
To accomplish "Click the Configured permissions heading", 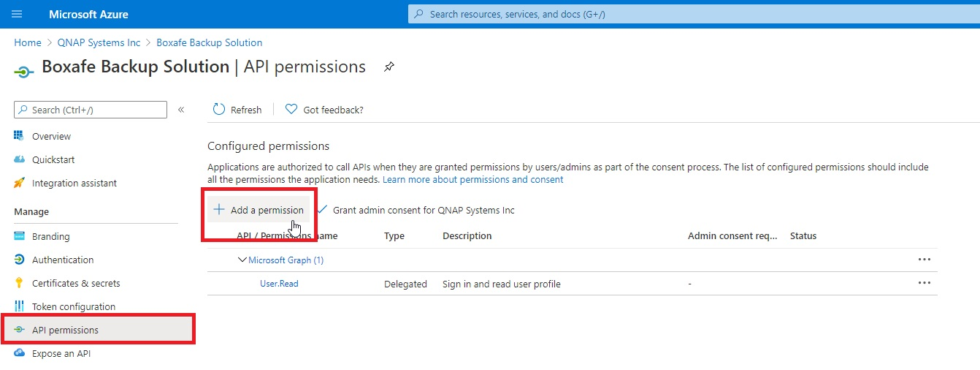I will pyautogui.click(x=269, y=146).
